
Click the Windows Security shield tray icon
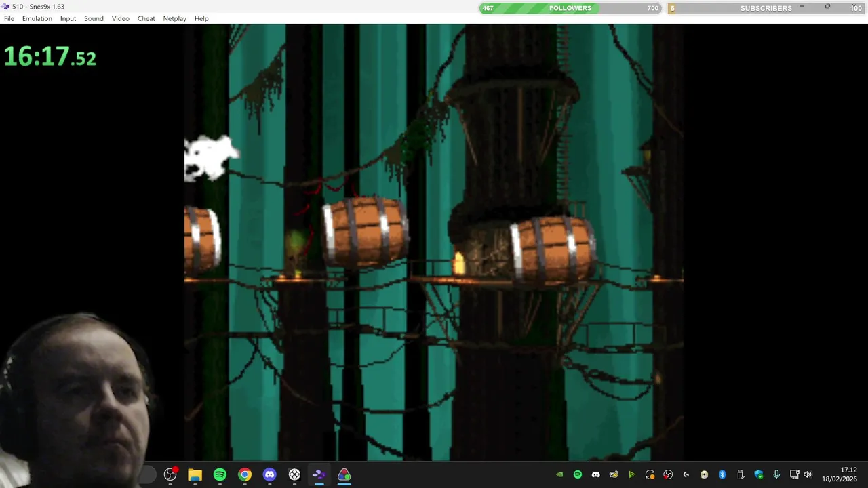click(x=758, y=474)
